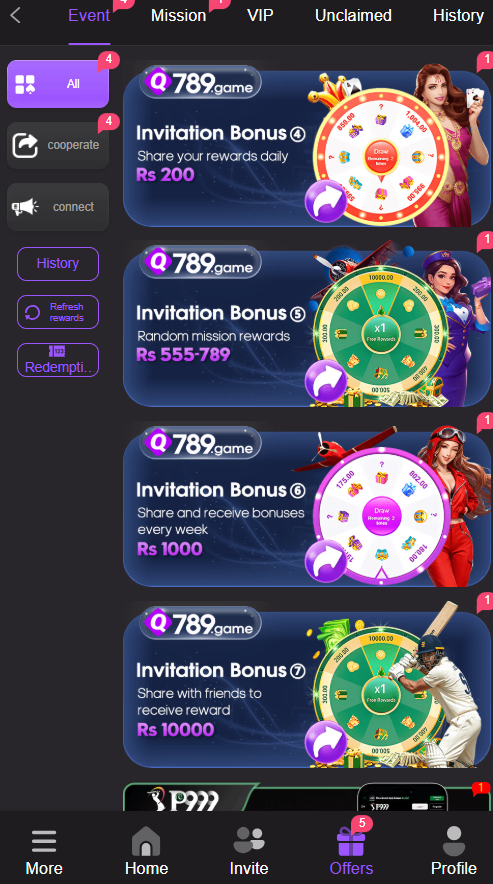Viewport: 493px width, 884px height.
Task: Select the connect category filter
Action: 58,207
